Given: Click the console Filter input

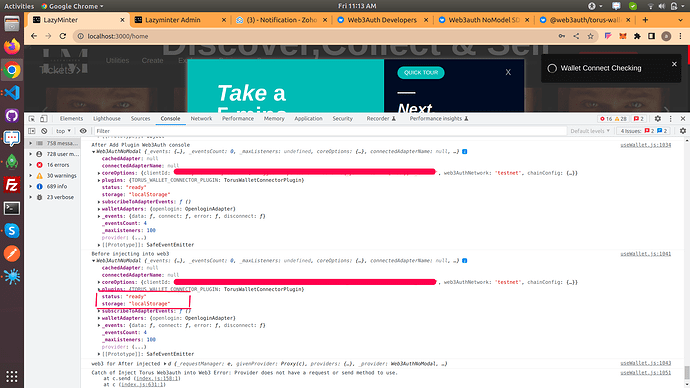Looking at the screenshot, I should click(x=330, y=131).
